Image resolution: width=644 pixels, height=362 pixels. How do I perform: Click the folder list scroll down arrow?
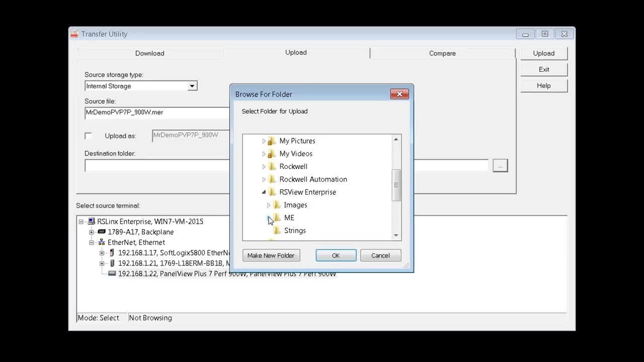click(396, 235)
